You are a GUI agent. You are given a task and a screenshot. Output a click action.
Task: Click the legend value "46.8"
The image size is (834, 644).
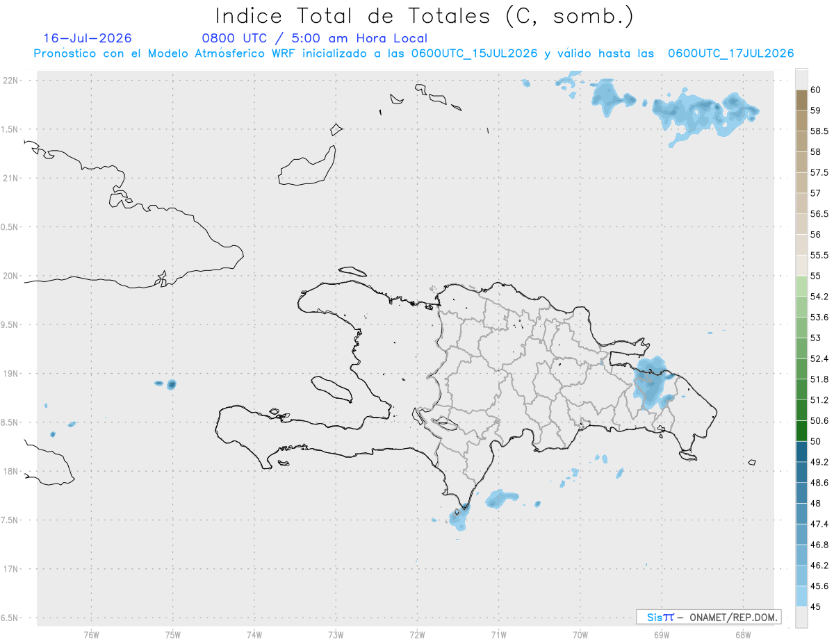coord(819,545)
